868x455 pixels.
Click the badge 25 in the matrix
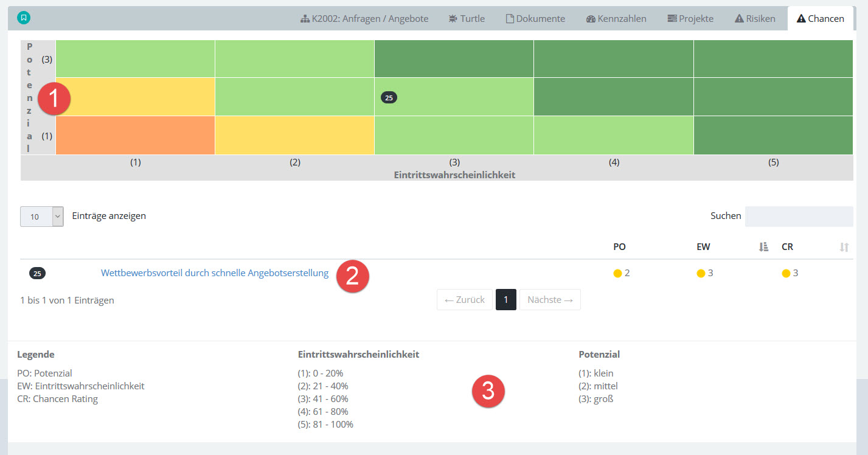[389, 97]
